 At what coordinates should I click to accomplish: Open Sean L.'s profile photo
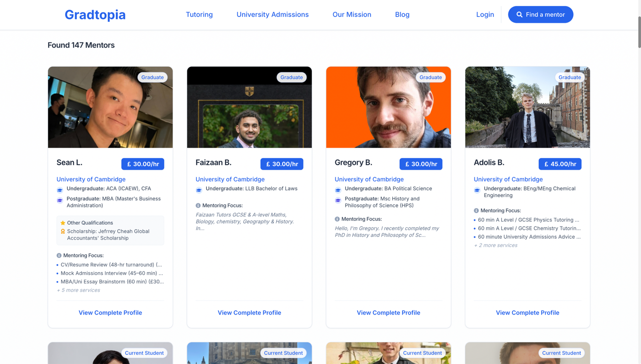(110, 107)
